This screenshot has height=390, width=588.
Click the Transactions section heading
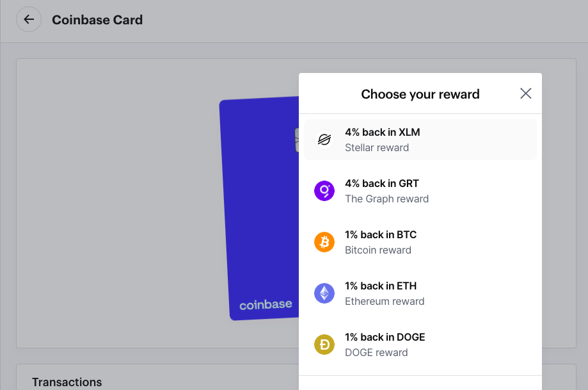(x=67, y=382)
